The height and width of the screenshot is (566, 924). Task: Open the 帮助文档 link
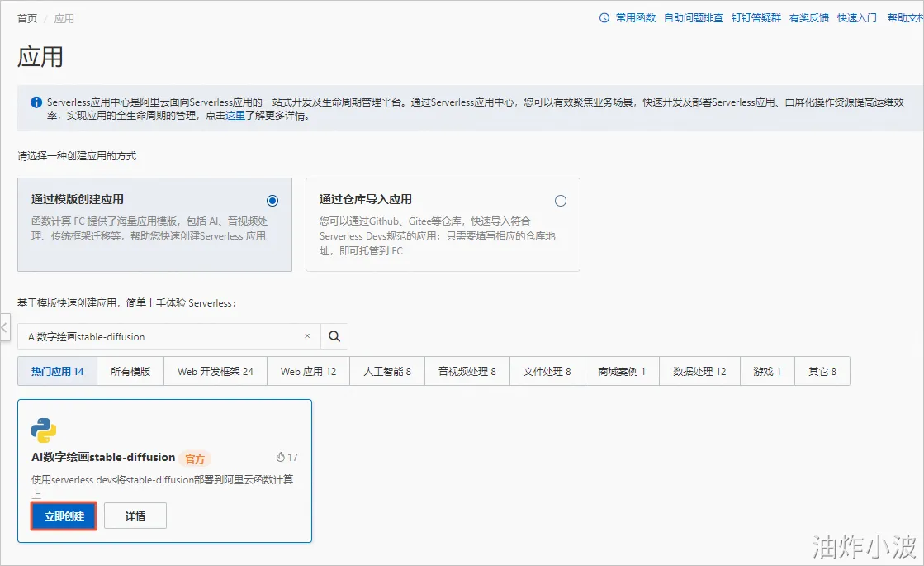coord(906,17)
